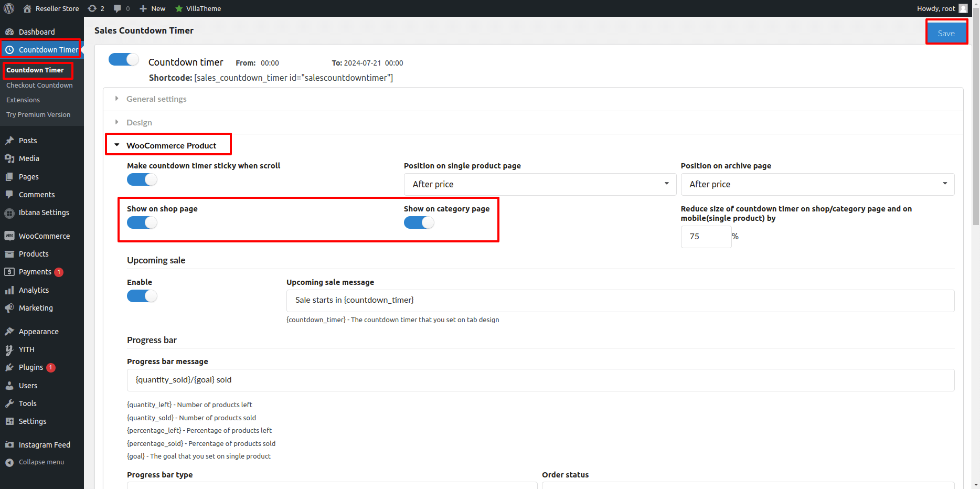Click the Plugins plug icon
This screenshot has height=489, width=980.
9,367
